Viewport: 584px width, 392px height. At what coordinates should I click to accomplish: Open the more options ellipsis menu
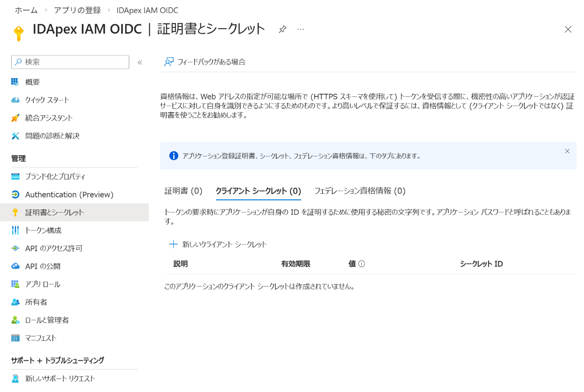[301, 30]
